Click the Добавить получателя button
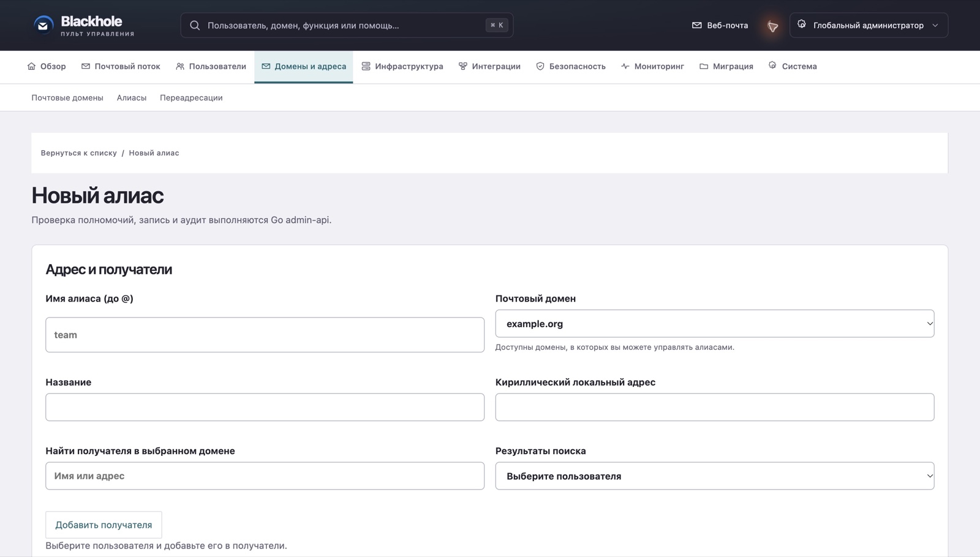Screen dimensions: 980x557 coord(104,525)
